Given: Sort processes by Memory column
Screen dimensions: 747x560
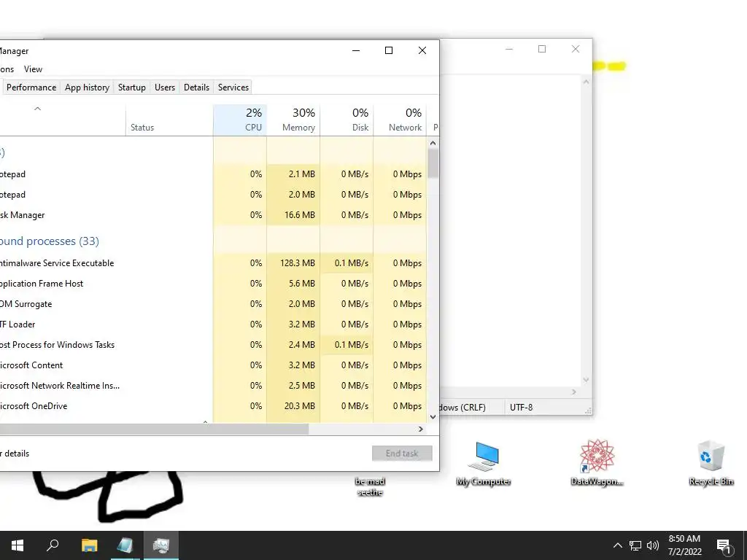Looking at the screenshot, I should [x=293, y=120].
